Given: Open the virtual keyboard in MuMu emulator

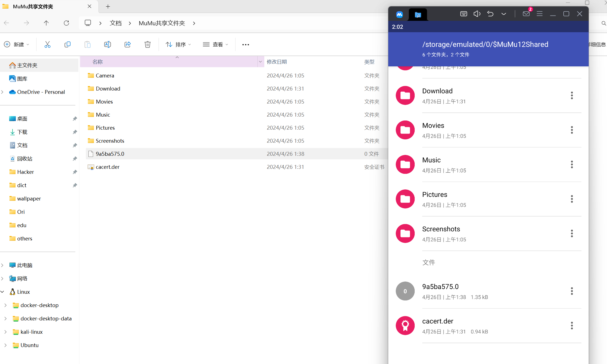Looking at the screenshot, I should coord(463,14).
